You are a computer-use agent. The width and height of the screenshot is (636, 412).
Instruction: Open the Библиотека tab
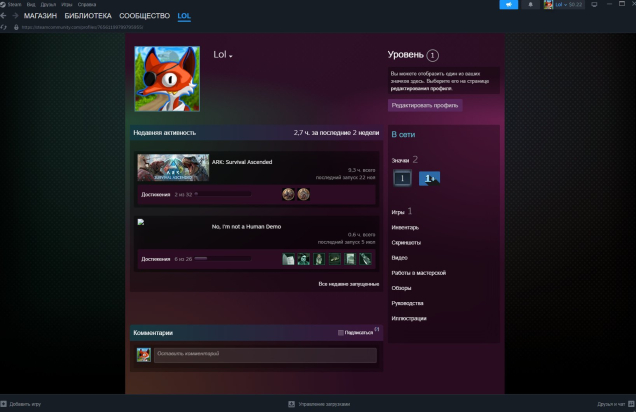pos(88,16)
